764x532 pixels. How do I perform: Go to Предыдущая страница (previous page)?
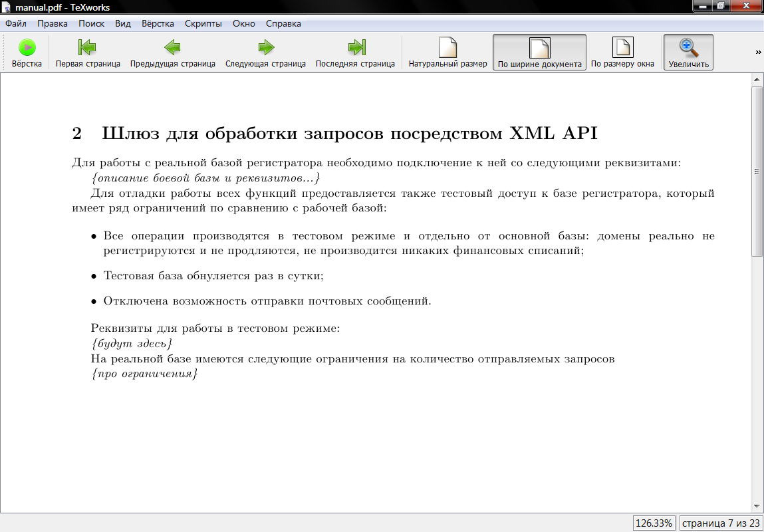(172, 52)
